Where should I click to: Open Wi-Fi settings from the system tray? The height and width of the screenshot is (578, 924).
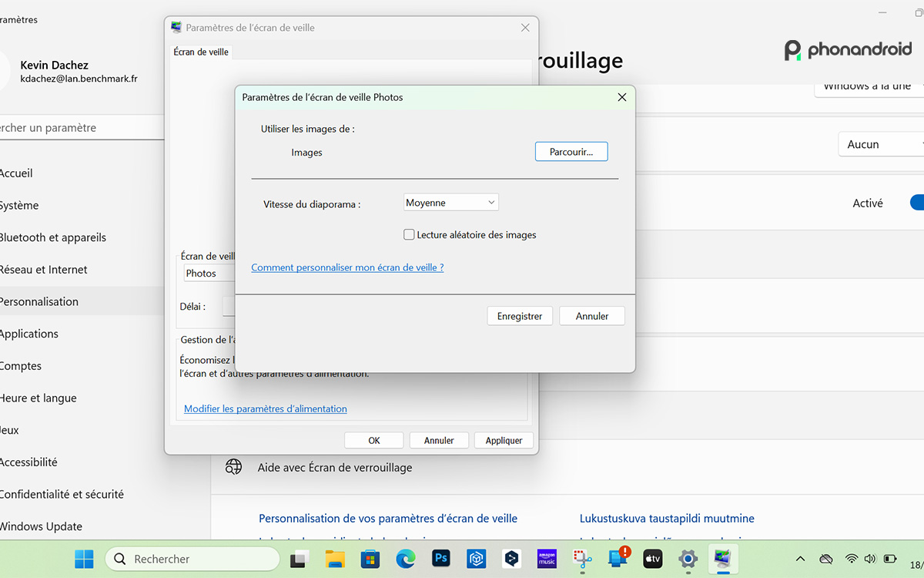click(849, 559)
